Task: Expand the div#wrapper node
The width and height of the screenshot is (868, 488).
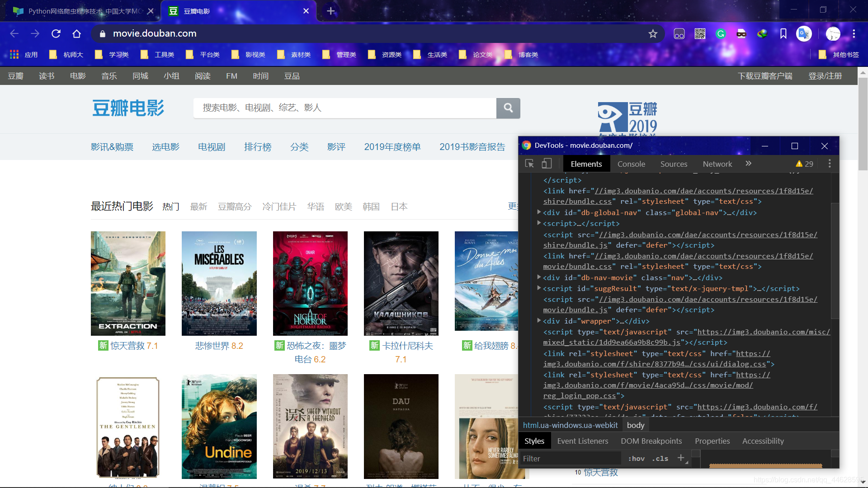Action: [539, 320]
